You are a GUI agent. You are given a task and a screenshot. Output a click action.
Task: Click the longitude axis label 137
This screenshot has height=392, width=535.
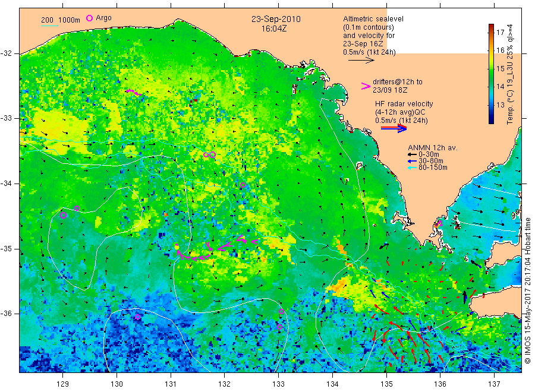[x=494, y=384]
